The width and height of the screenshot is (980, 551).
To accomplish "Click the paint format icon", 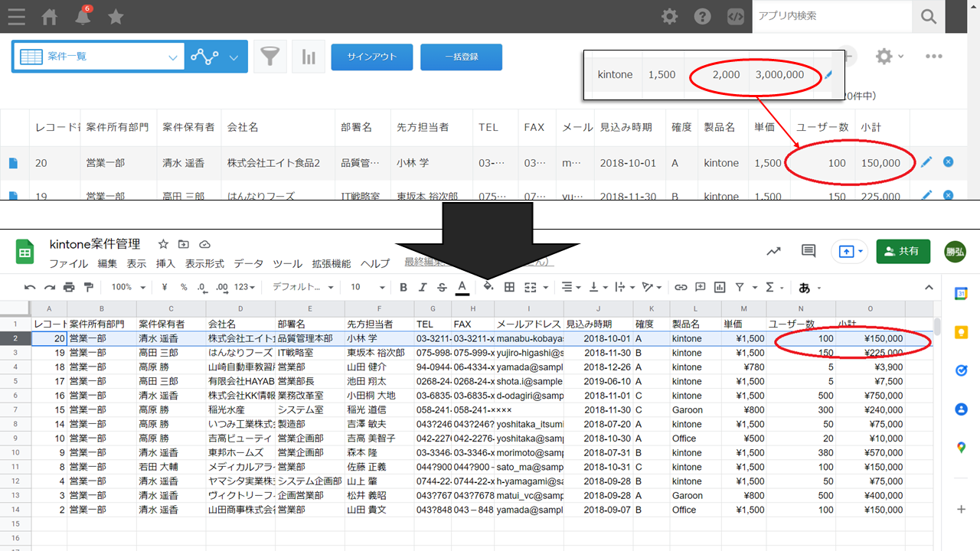I will click(88, 287).
